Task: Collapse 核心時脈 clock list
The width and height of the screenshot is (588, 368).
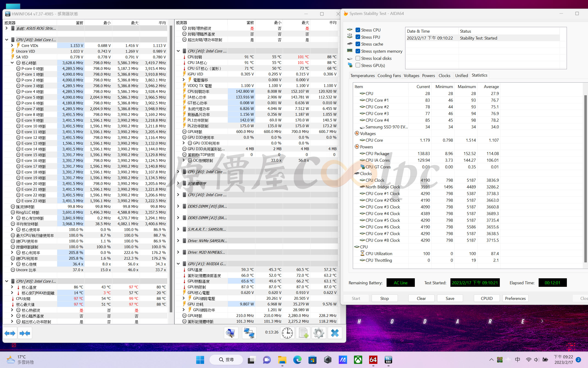Action: (x=12, y=63)
